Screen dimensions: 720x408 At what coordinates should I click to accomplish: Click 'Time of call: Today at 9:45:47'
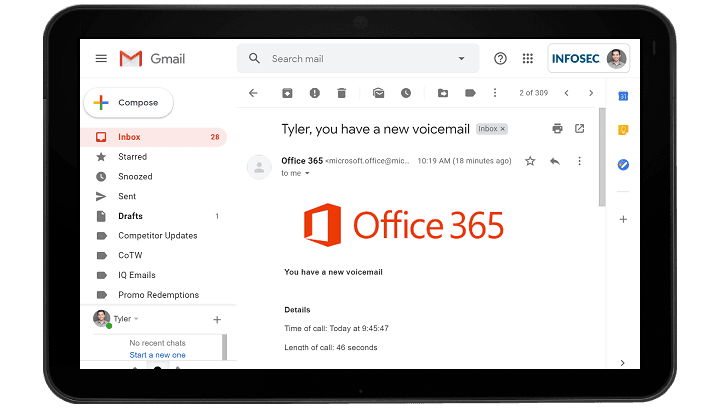[336, 329]
